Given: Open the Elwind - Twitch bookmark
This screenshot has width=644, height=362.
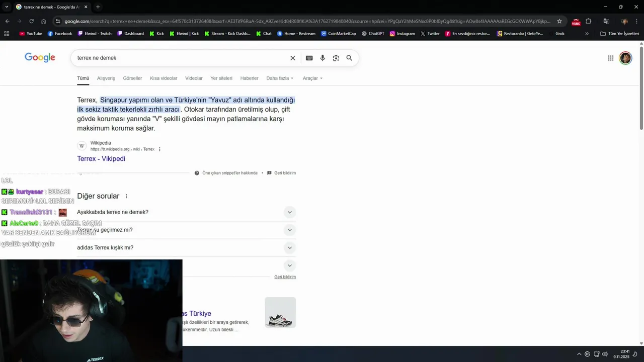Looking at the screenshot, I should click(94, 34).
